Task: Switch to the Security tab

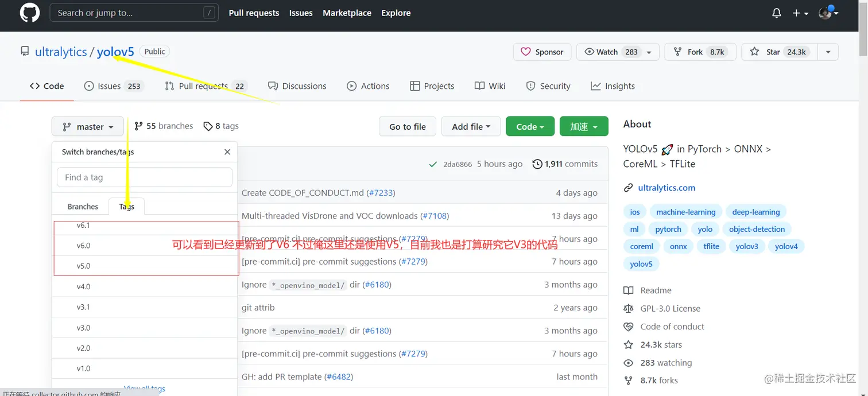Action: (x=548, y=86)
